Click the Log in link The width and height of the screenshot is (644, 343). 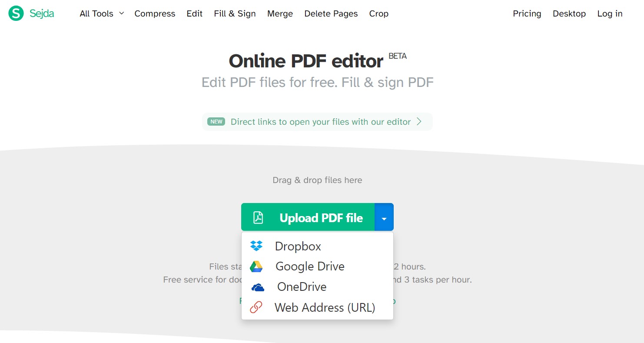tap(610, 13)
